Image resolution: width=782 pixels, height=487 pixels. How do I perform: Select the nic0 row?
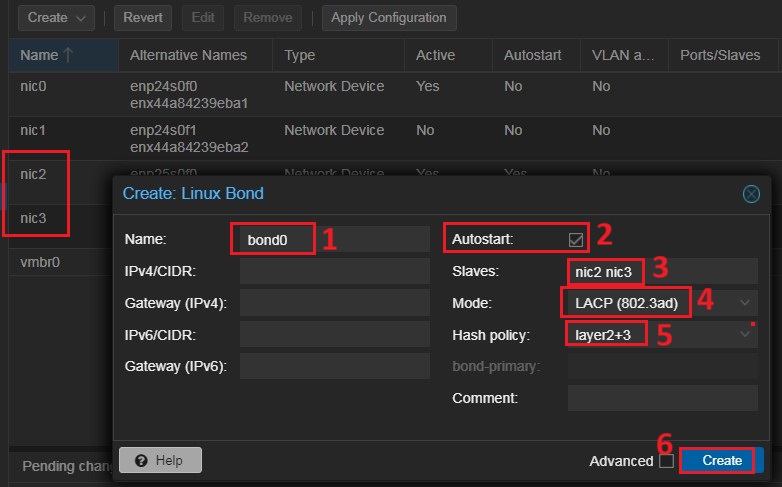pos(395,94)
